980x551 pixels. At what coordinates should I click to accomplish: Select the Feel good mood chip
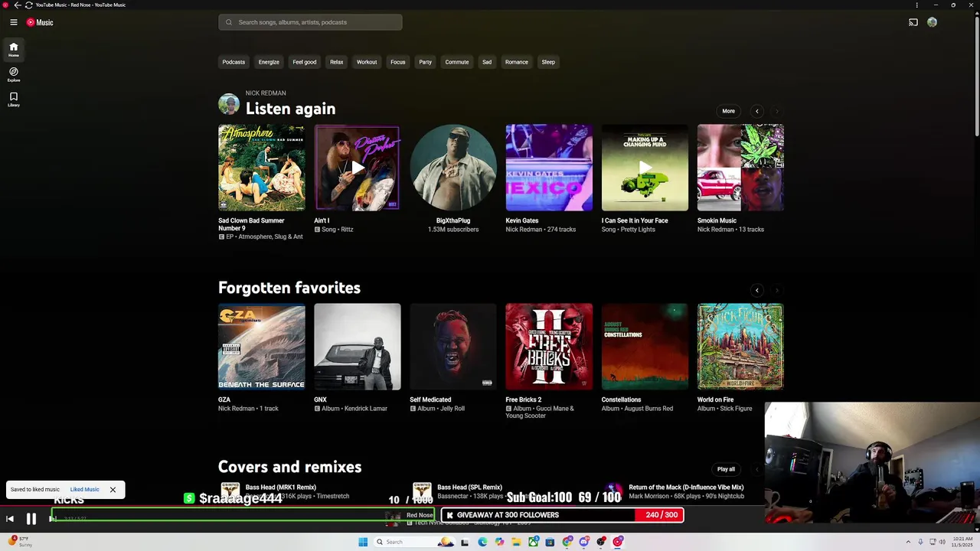(305, 62)
